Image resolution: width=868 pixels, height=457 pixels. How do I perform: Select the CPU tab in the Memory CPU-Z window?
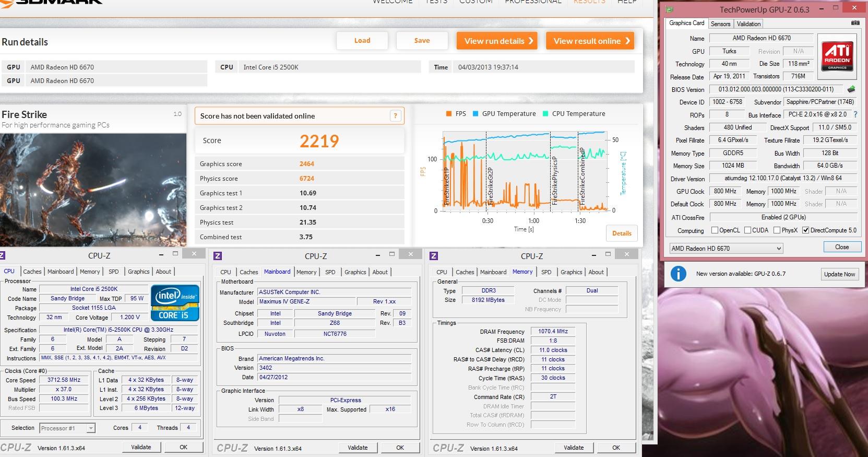point(442,272)
